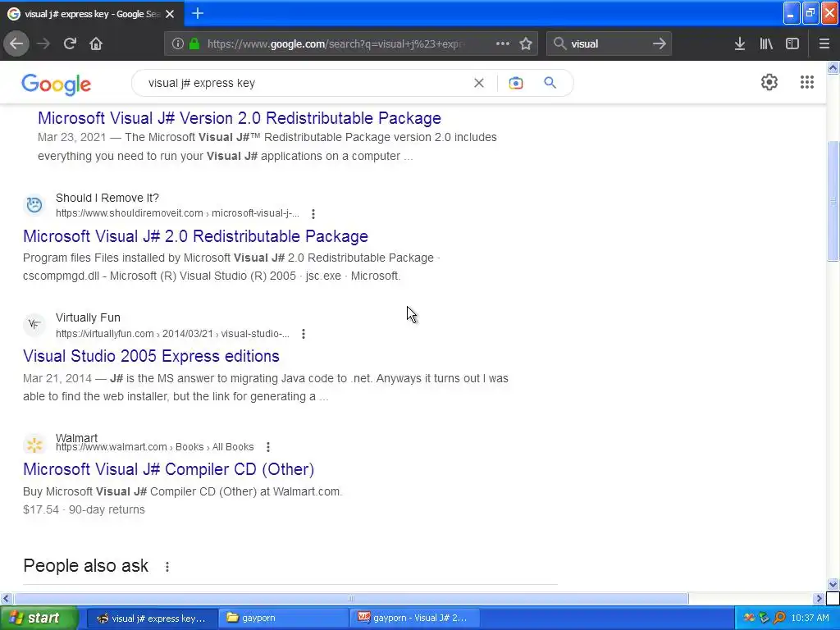Viewport: 840px width, 630px height.
Task: Open a new browser tab
Action: click(197, 13)
